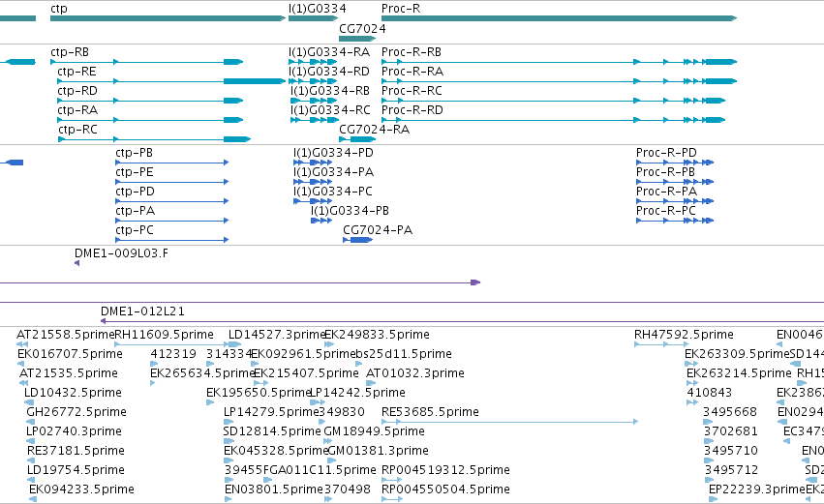
Task: Click the LP02740.3prime label
Action: (x=74, y=431)
